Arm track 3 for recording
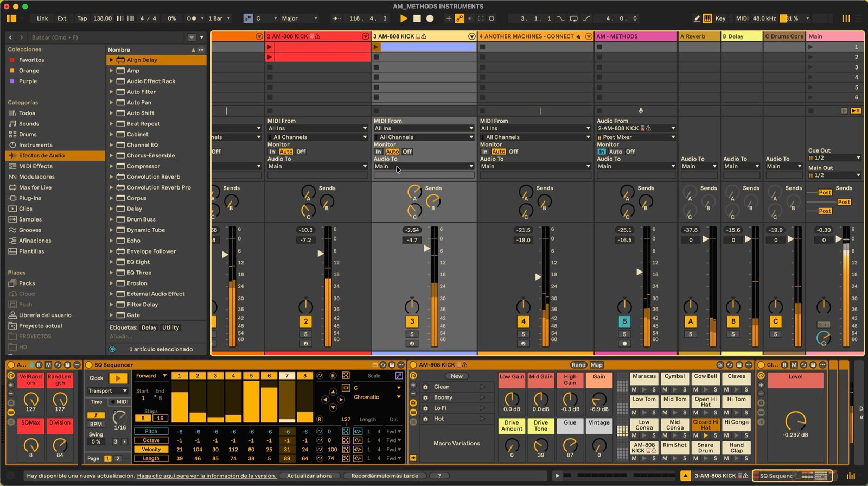The width and height of the screenshot is (868, 486). (412, 344)
